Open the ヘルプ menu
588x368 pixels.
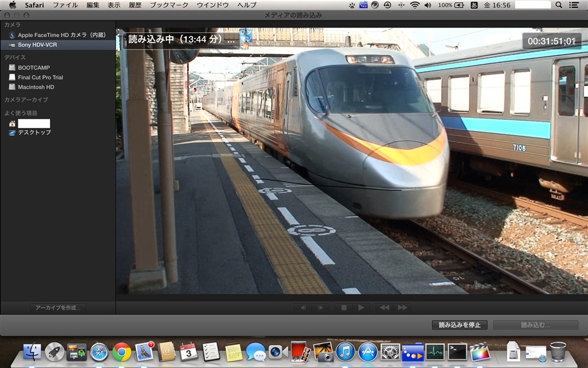(247, 5)
